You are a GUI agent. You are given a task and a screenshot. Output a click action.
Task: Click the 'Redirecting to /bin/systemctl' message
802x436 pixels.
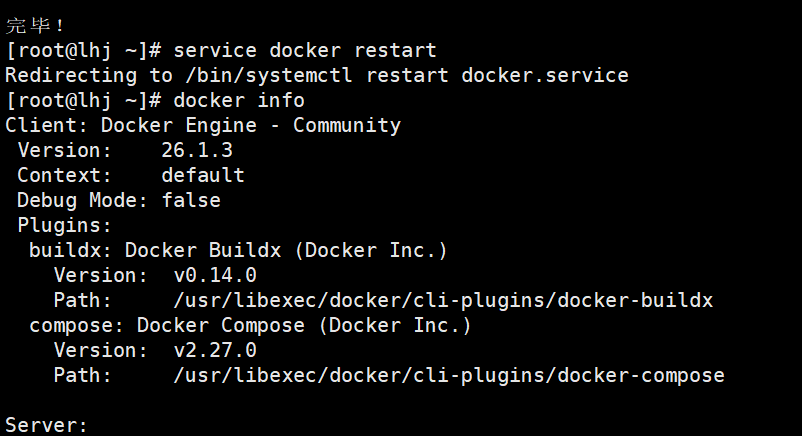coord(179,76)
